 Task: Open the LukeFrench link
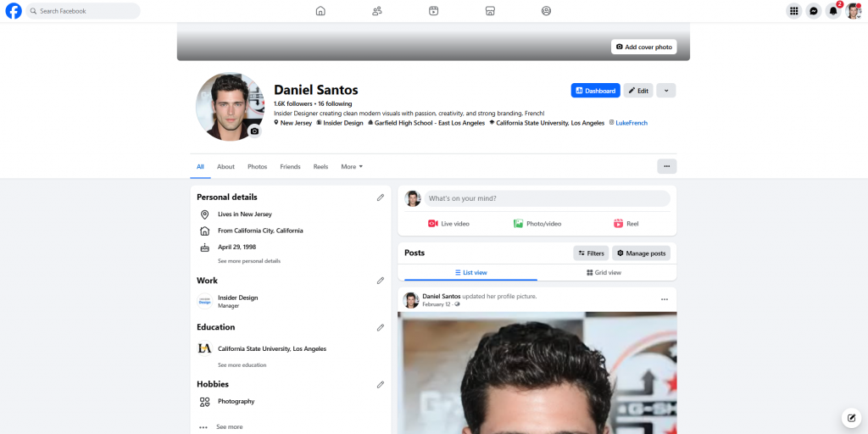[x=631, y=123]
